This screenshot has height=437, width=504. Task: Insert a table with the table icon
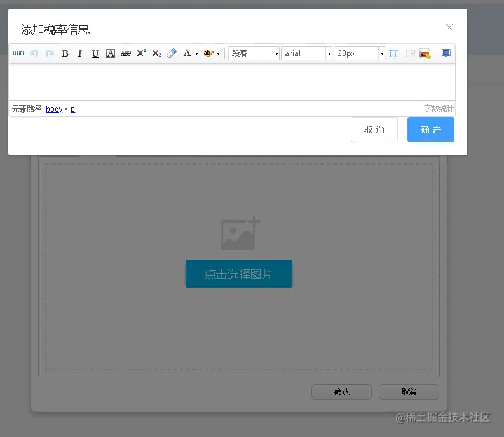394,53
